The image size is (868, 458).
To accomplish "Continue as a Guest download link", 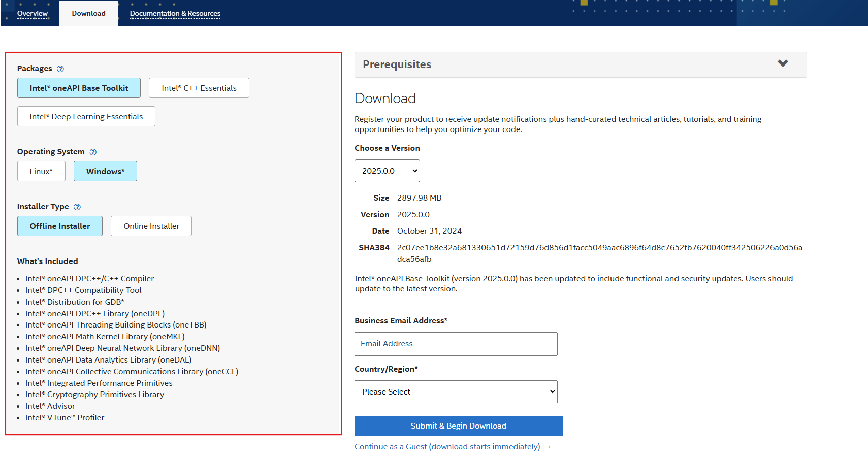I will pyautogui.click(x=452, y=447).
